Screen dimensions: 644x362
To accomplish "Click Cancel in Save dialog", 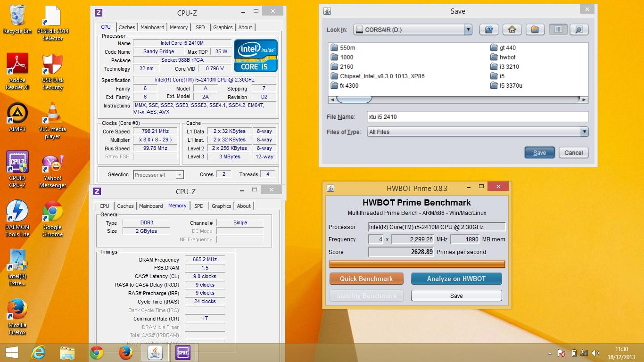I will click(574, 153).
